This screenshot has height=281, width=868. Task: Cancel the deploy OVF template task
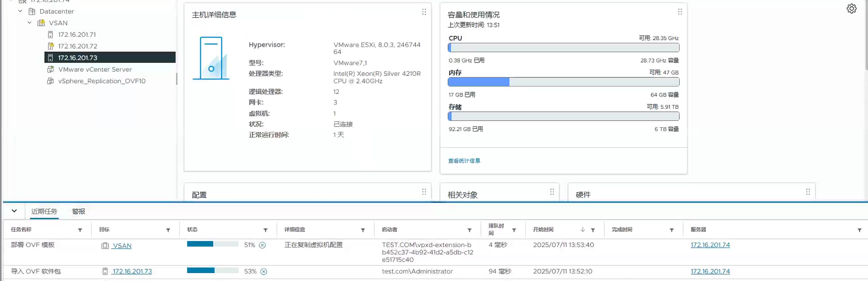[262, 245]
